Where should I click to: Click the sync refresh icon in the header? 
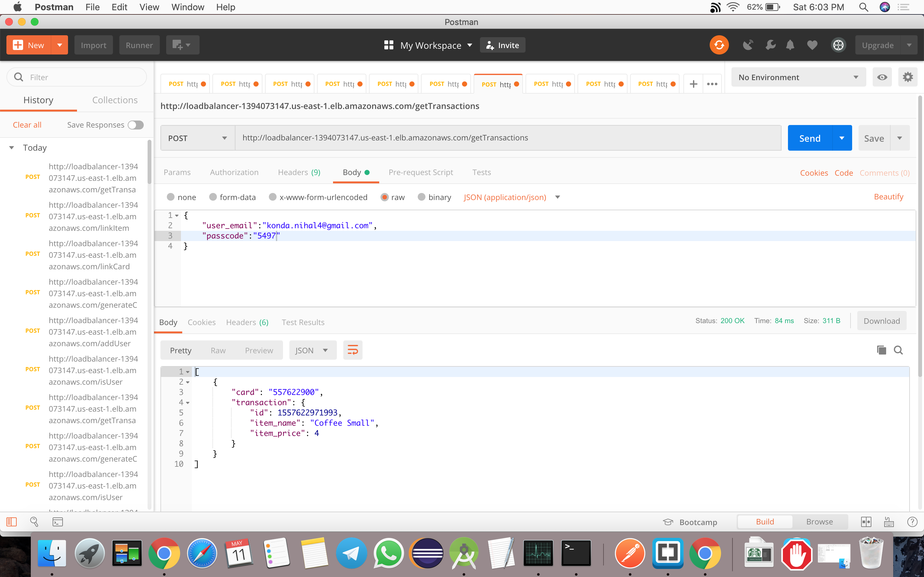coord(719,45)
